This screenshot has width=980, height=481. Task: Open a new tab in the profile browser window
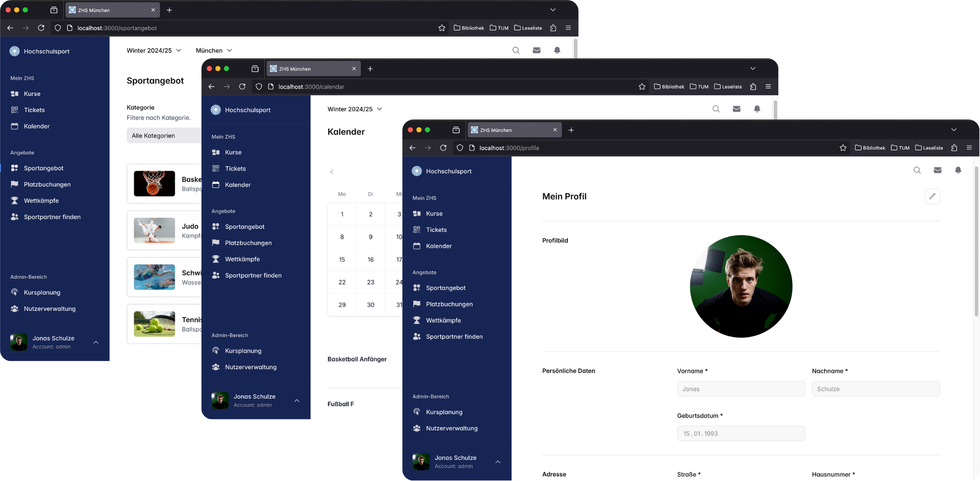pos(571,130)
